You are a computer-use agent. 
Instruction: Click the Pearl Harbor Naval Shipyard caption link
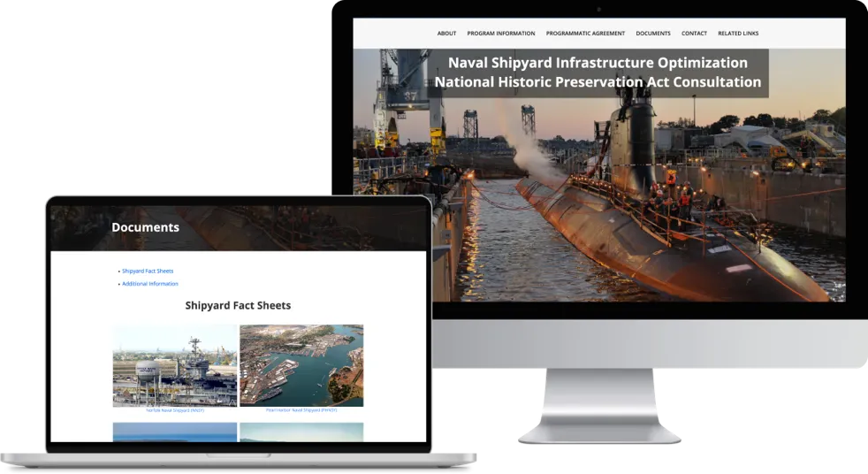[301, 410]
